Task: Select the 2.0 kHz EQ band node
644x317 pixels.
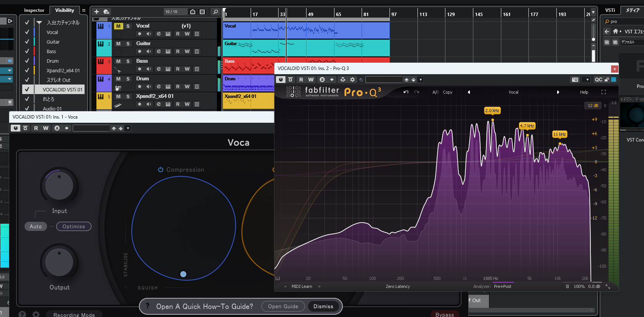Action: tap(492, 120)
